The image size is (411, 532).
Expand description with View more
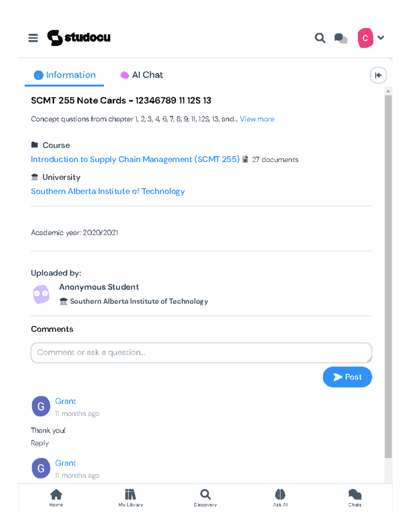pos(257,119)
